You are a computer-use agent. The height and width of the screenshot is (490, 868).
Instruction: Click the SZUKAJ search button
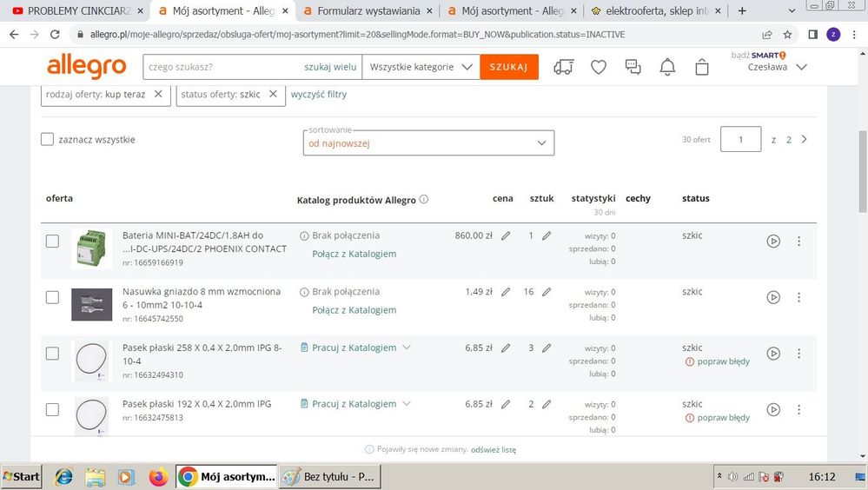coord(509,67)
